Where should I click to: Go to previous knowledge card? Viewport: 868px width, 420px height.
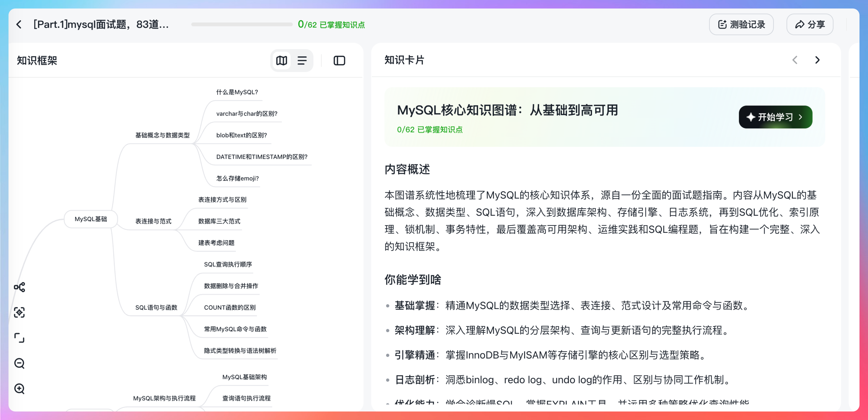click(795, 60)
